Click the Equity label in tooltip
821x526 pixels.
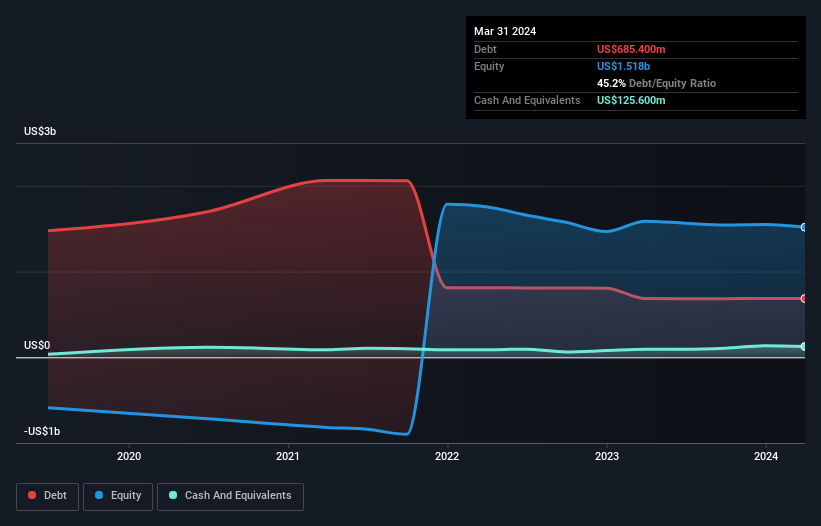click(489, 66)
